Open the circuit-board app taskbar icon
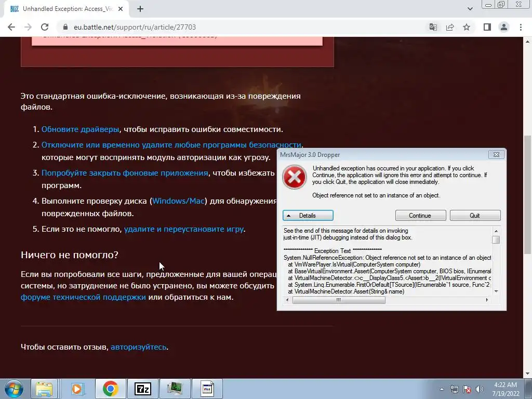532x399 pixels. point(175,389)
